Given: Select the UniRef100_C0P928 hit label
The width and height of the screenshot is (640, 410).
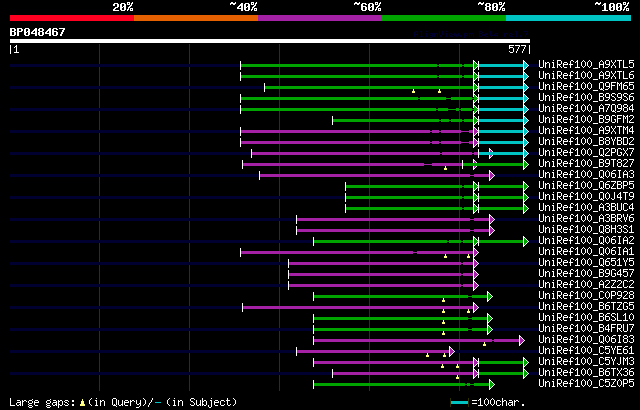Looking at the screenshot, I should click(x=586, y=296).
